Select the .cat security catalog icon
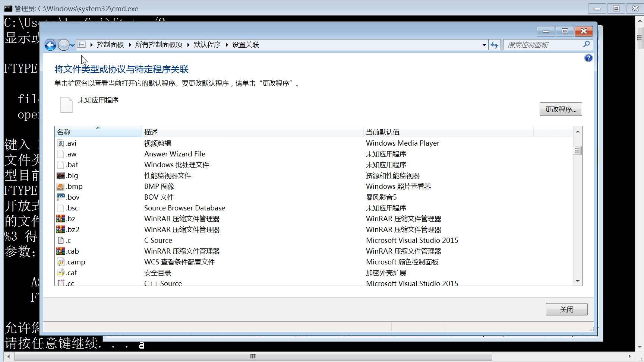644x362 pixels. (x=61, y=273)
